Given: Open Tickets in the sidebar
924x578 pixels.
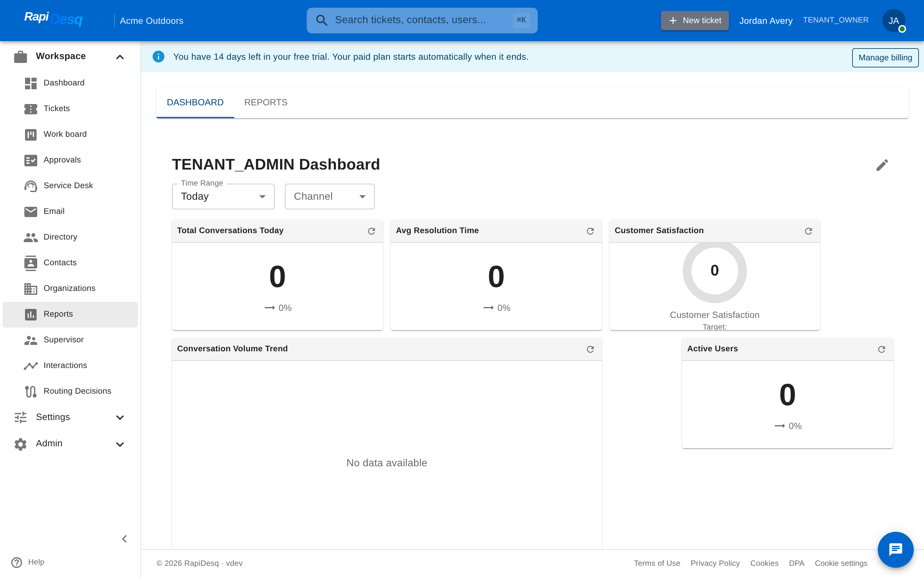Looking at the screenshot, I should click(70, 109).
